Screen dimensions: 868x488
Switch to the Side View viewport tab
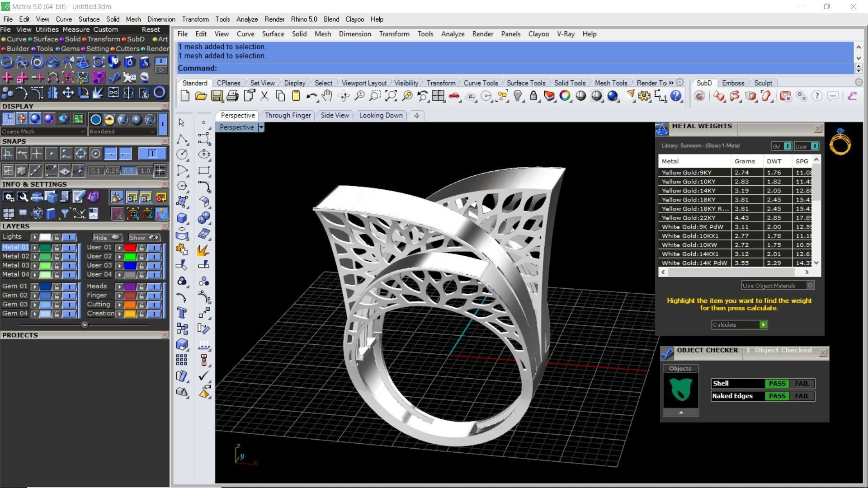tap(335, 115)
